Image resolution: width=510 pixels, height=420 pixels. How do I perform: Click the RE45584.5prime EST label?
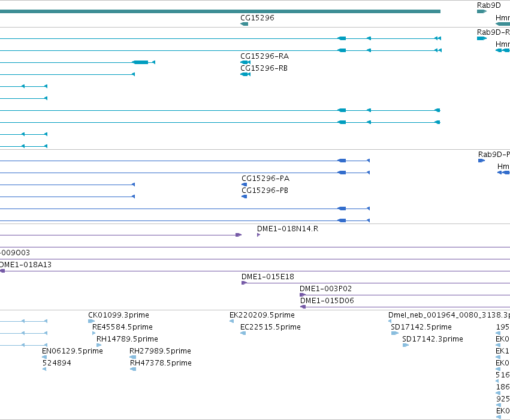point(122,327)
